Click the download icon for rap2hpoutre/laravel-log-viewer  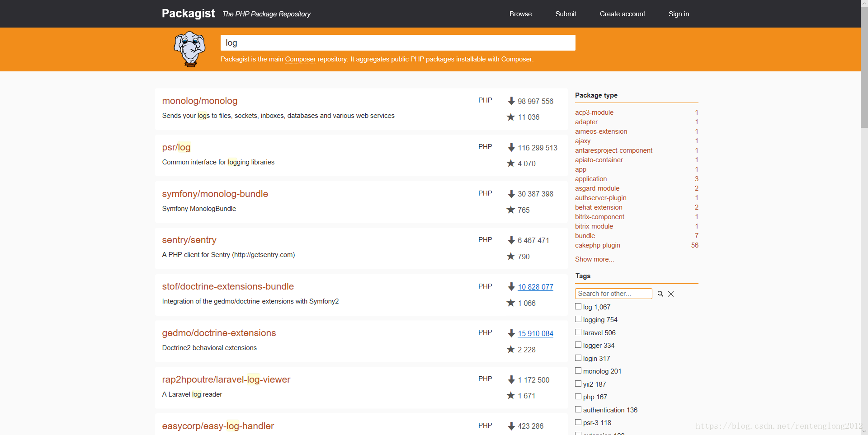click(511, 380)
